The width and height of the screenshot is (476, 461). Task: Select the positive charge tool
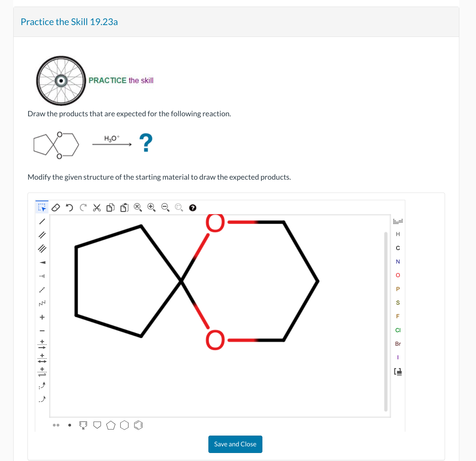coord(42,317)
